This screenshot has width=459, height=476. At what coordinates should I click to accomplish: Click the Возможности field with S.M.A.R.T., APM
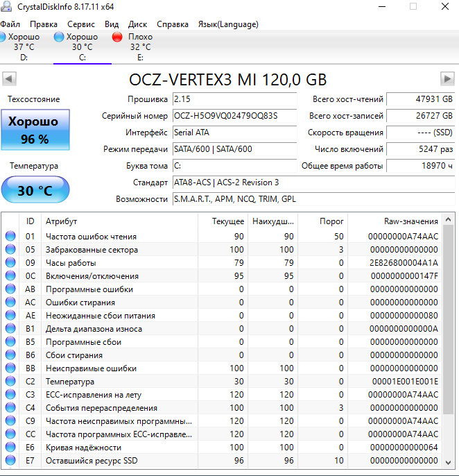313,199
